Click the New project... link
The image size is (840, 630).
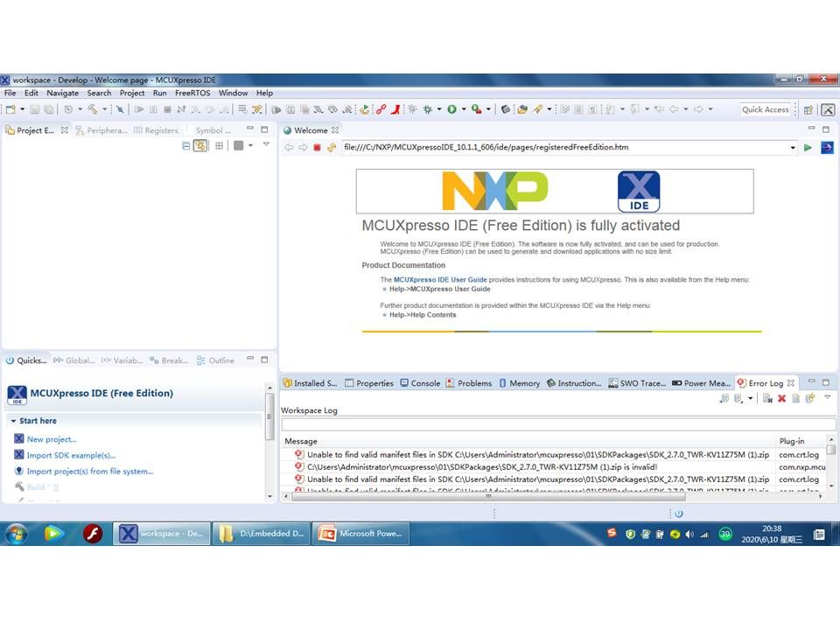[52, 439]
